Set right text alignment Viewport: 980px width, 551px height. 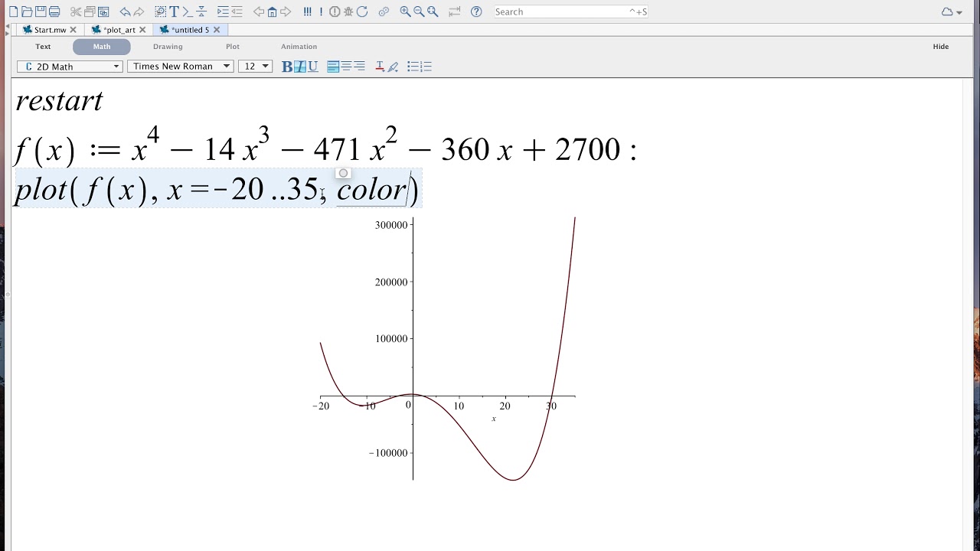(x=359, y=67)
